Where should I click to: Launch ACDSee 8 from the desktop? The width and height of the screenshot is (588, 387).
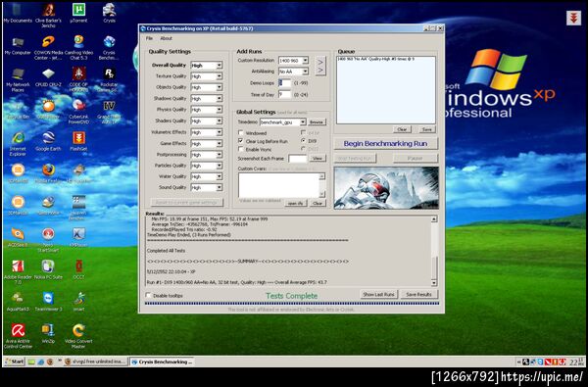point(18,237)
